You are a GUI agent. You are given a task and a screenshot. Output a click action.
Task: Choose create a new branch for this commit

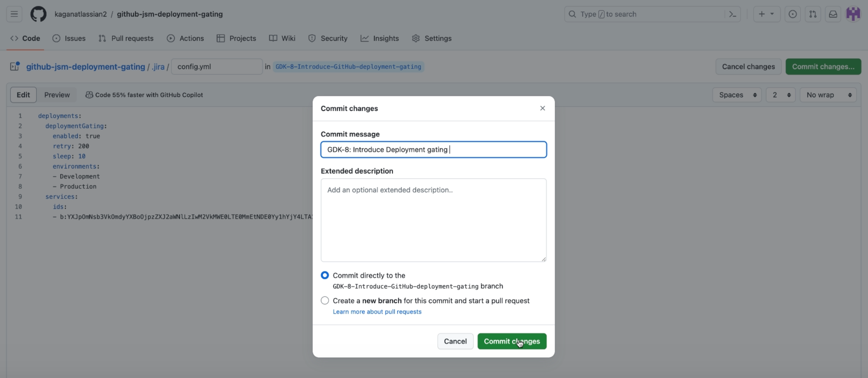325,300
